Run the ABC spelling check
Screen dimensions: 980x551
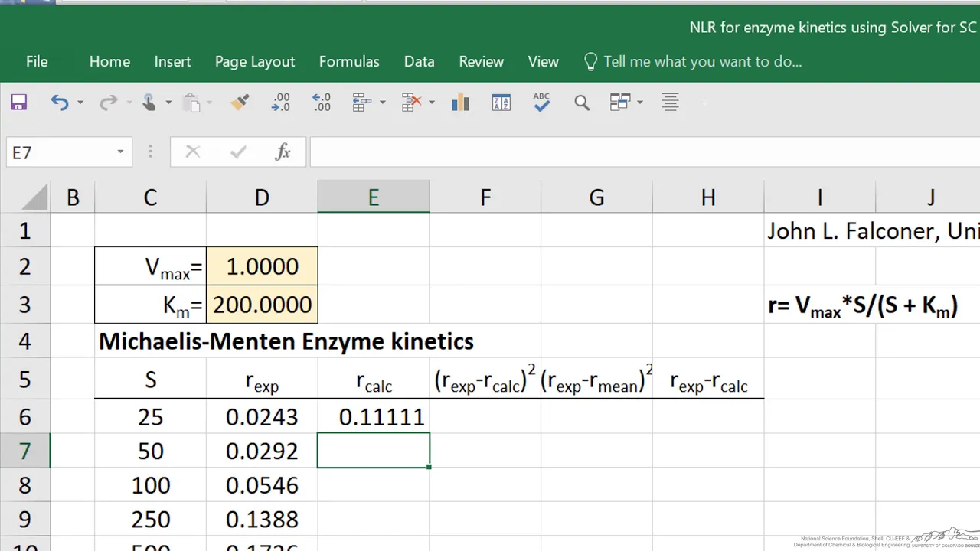click(x=542, y=103)
